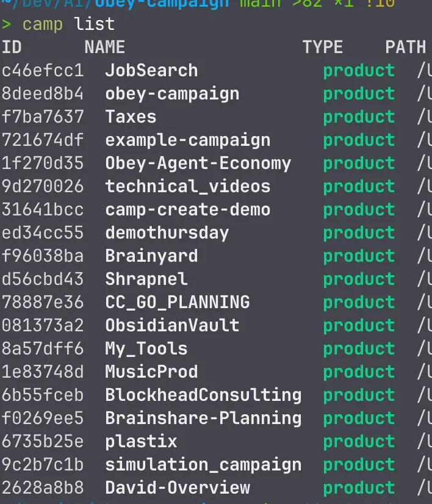Select ID 9d270026

point(43,186)
